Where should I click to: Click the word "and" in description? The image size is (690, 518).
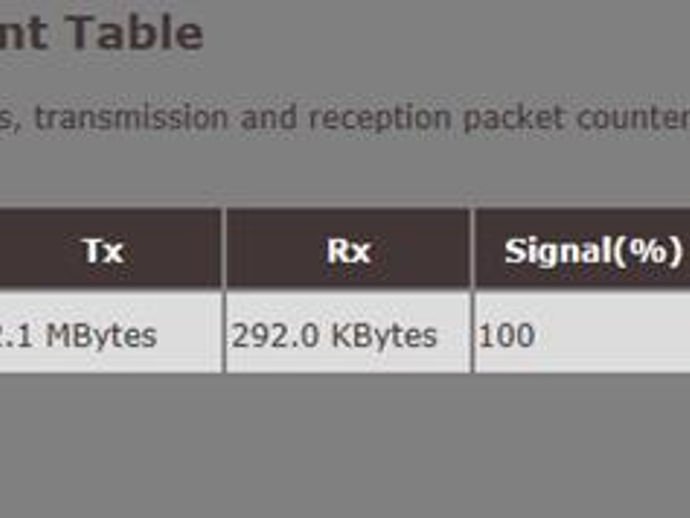[x=268, y=117]
